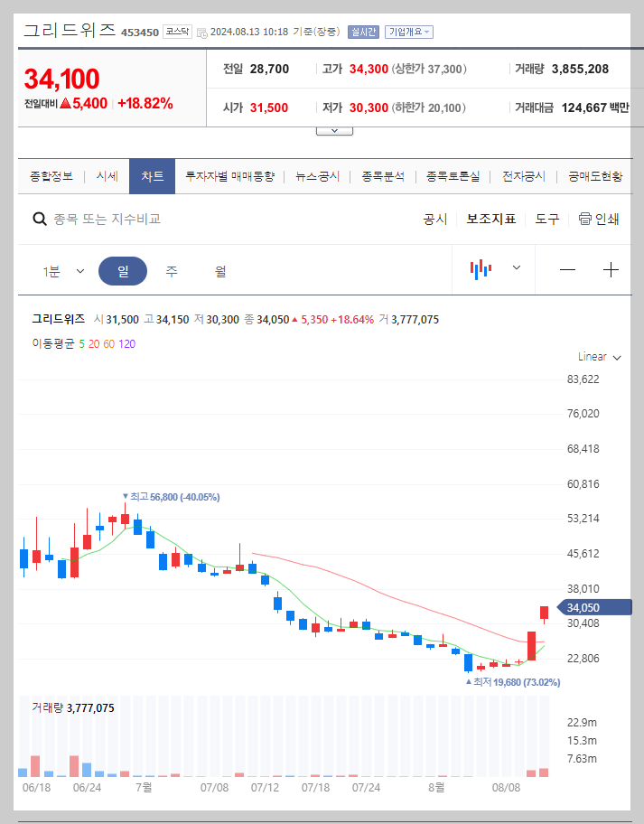
Task: Open the 1분 interval dropdown
Action: pos(60,270)
